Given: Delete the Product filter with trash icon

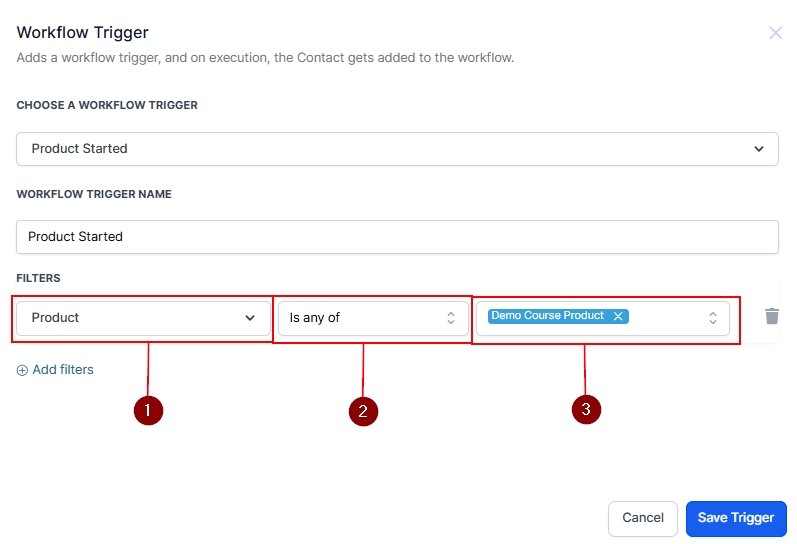Looking at the screenshot, I should pos(772,316).
